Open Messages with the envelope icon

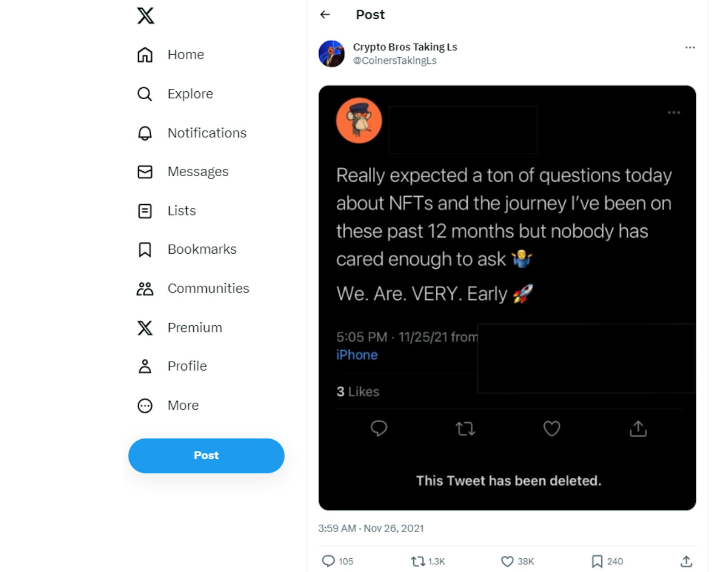pyautogui.click(x=145, y=172)
